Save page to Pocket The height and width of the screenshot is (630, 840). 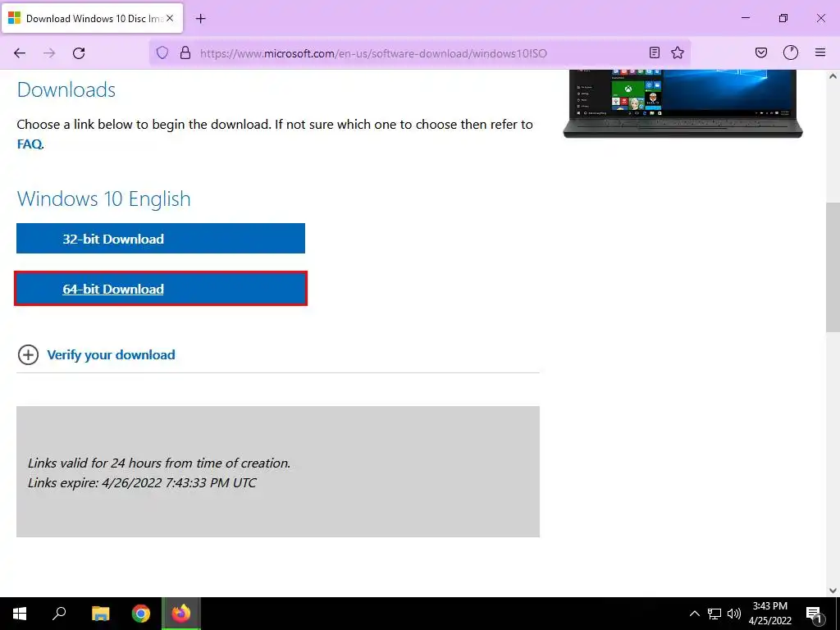click(x=761, y=52)
